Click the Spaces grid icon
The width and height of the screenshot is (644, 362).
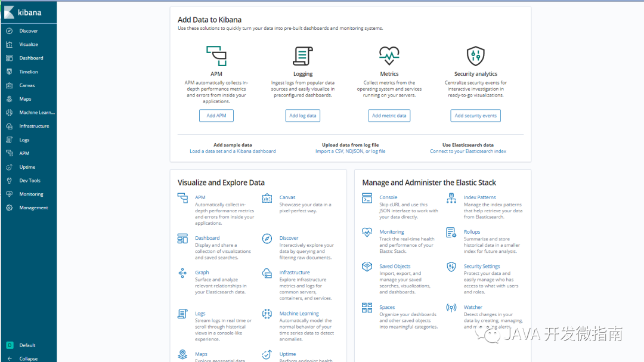pyautogui.click(x=367, y=307)
